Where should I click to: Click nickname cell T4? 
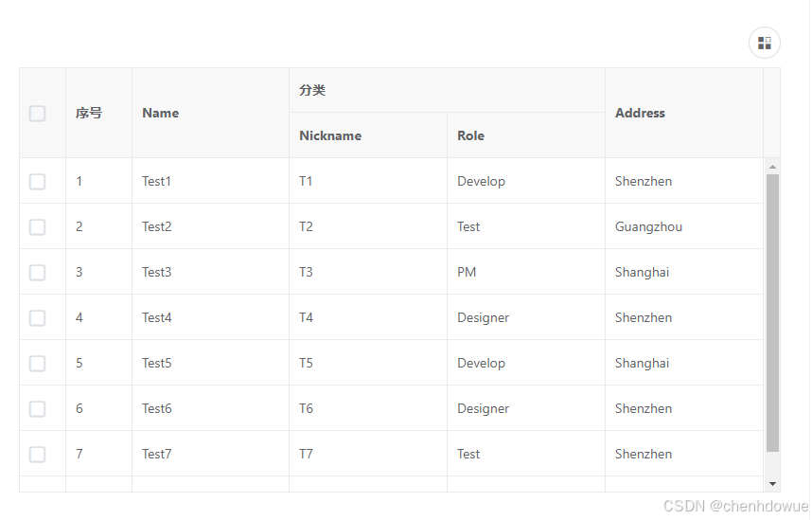click(368, 317)
